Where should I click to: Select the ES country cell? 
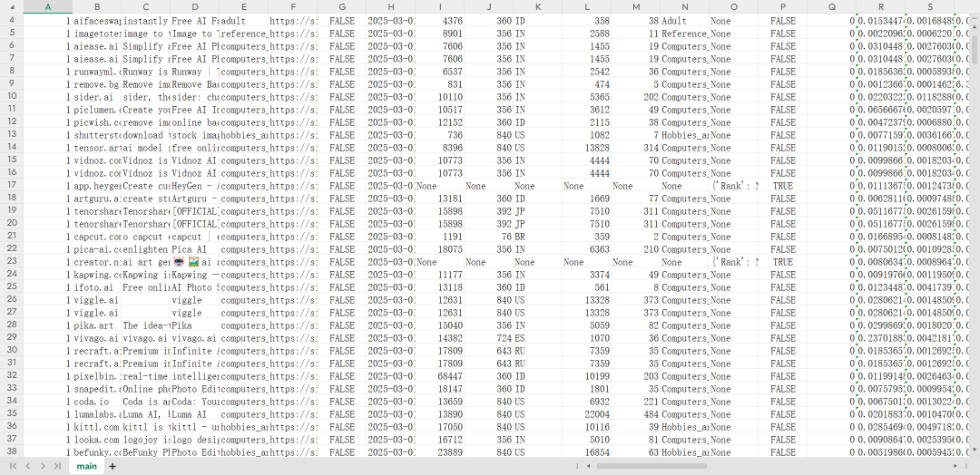tap(537, 338)
